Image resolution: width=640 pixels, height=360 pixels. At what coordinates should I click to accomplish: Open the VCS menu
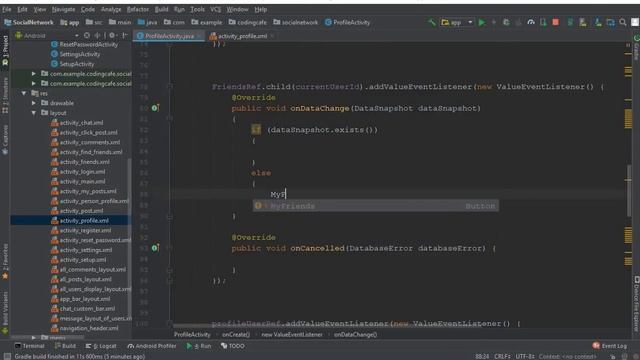(x=215, y=9)
